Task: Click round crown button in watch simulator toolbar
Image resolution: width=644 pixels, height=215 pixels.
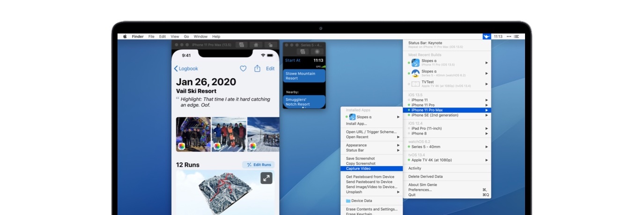Action: [x=317, y=51]
